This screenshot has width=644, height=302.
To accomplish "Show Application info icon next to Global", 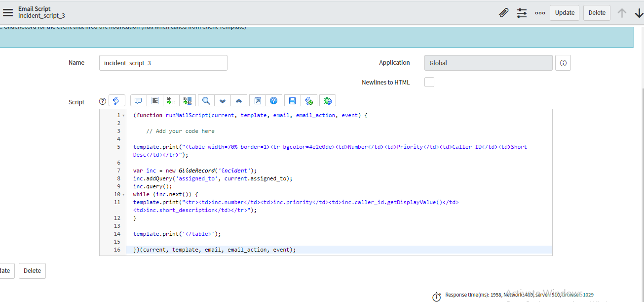I will pos(563,63).
